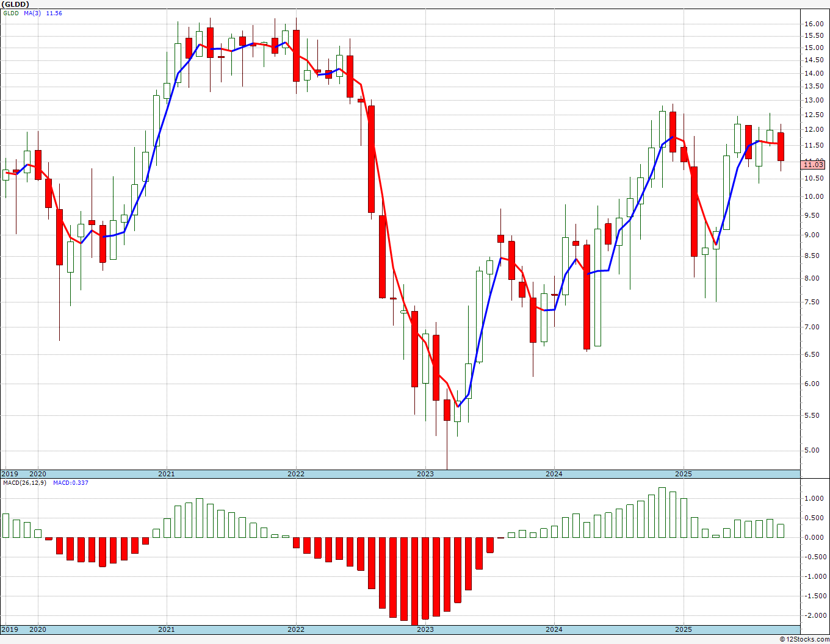
Task: Click 2023 on the MACD panel time axis
Action: pos(425,629)
